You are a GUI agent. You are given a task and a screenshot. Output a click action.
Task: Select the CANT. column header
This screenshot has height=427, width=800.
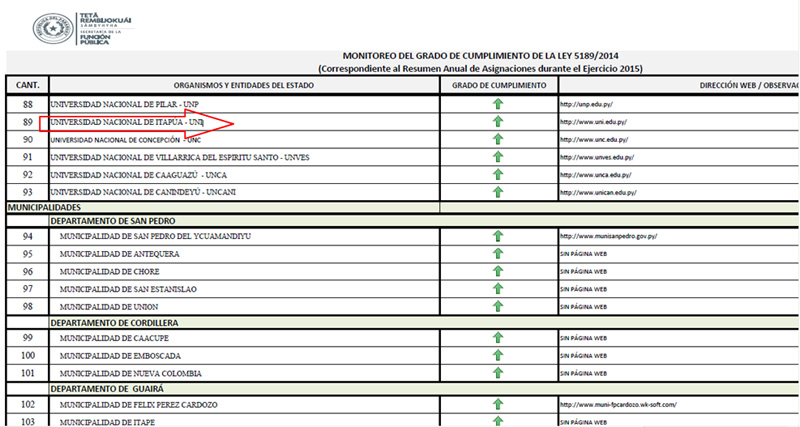point(27,86)
